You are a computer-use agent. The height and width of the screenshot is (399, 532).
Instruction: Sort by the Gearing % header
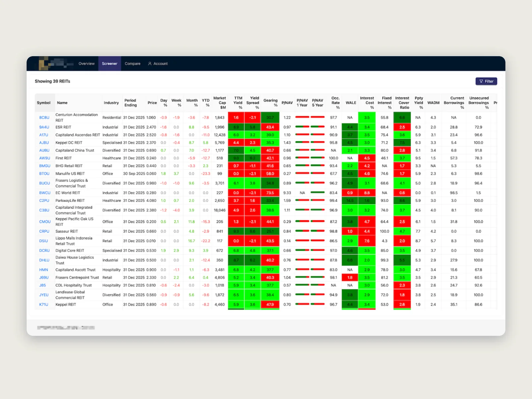(x=271, y=103)
